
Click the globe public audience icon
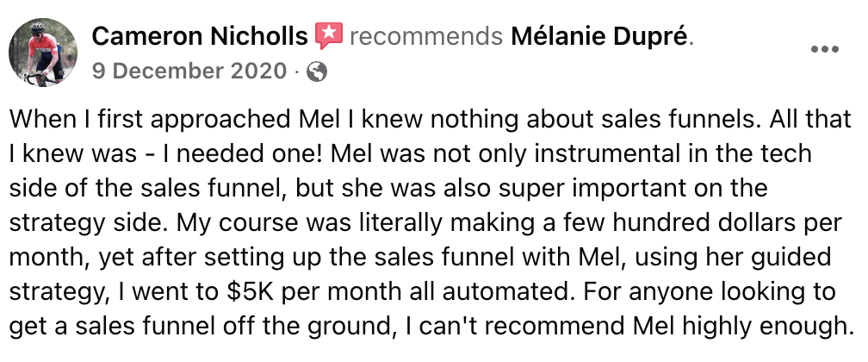317,72
